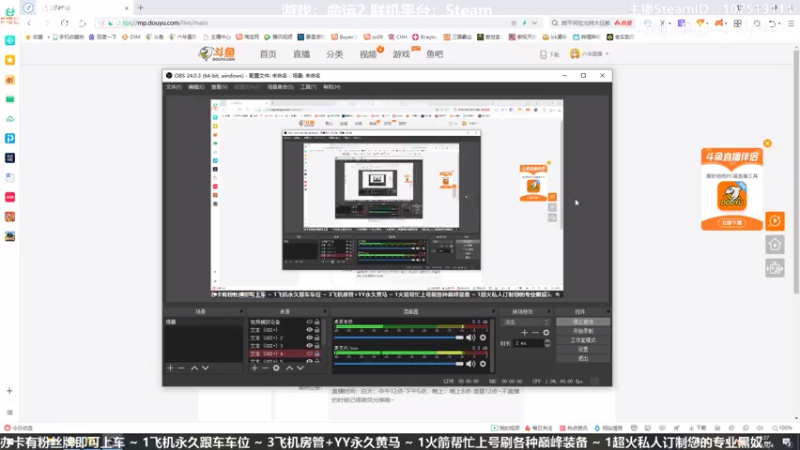Click the 立即下载 button on the promo card

point(732,223)
